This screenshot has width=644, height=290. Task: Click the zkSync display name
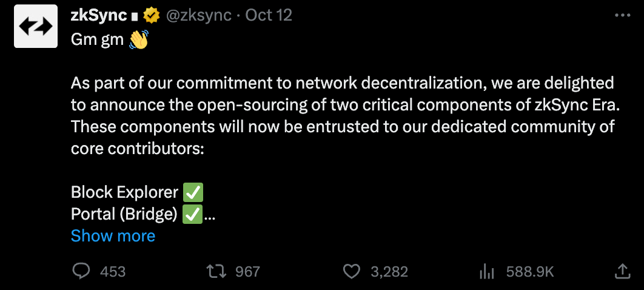tap(99, 16)
